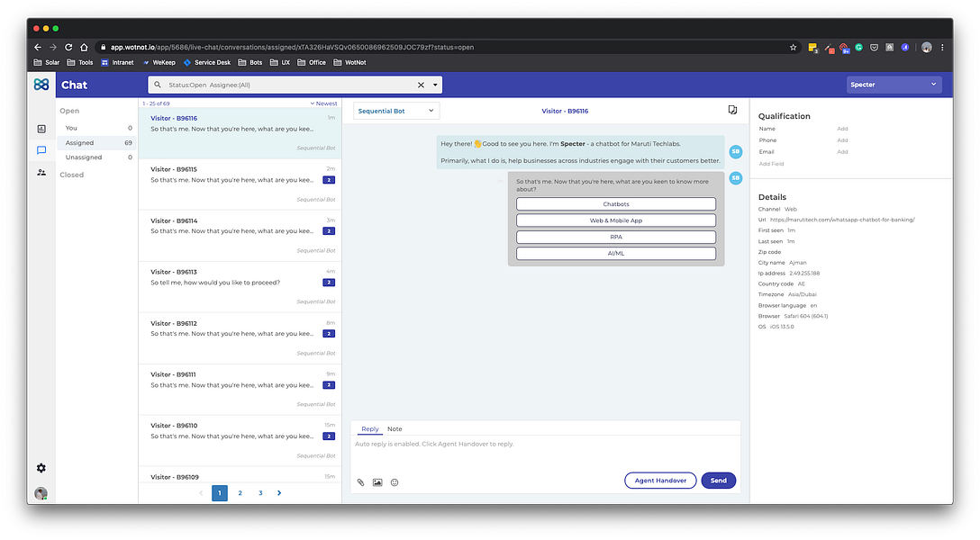Add a Phone in Qualification
The image size is (980, 540).
842,140
